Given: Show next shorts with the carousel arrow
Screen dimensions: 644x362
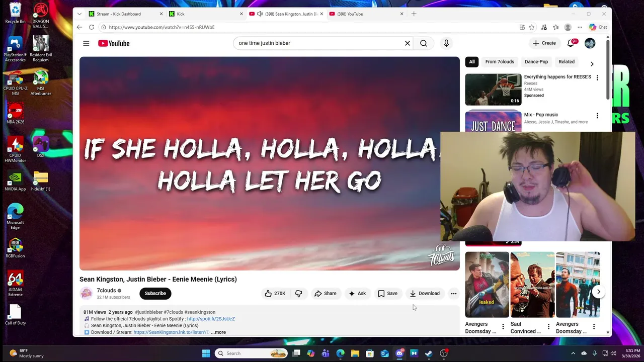Looking at the screenshot, I should (x=598, y=292).
